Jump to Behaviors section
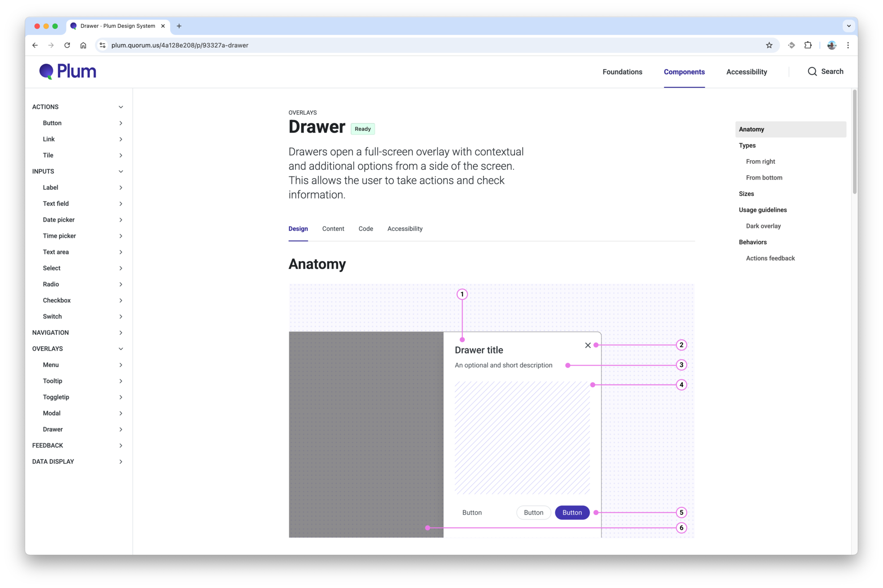 coord(753,242)
